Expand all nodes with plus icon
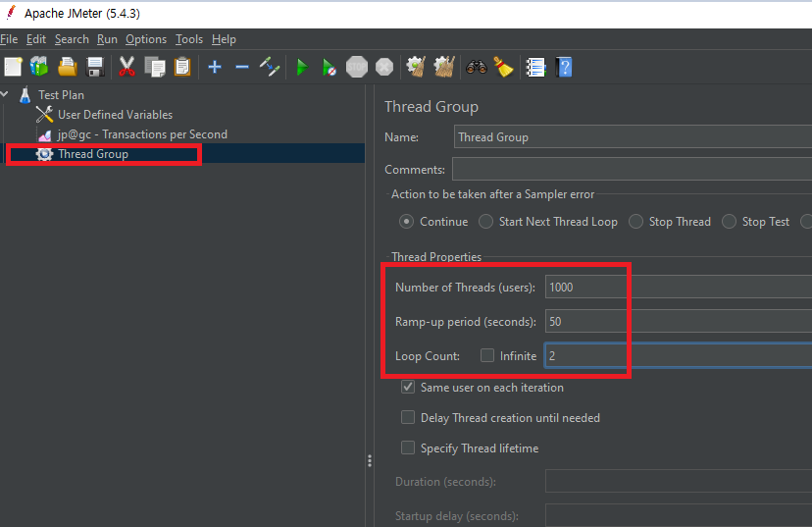Viewport: 812px width, 527px height. pos(215,67)
